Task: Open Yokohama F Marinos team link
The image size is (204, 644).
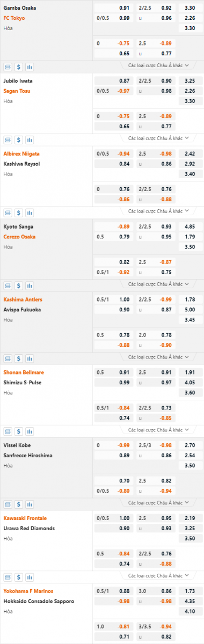Action: click(28, 591)
